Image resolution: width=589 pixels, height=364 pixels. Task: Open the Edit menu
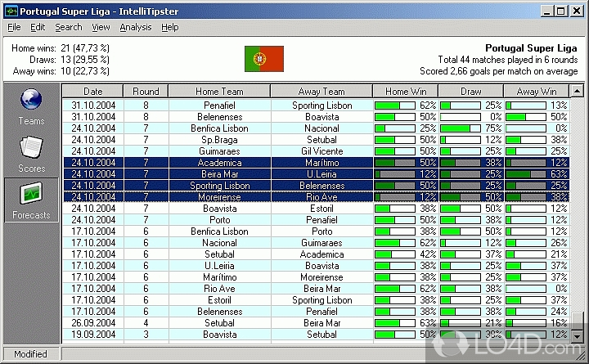38,27
